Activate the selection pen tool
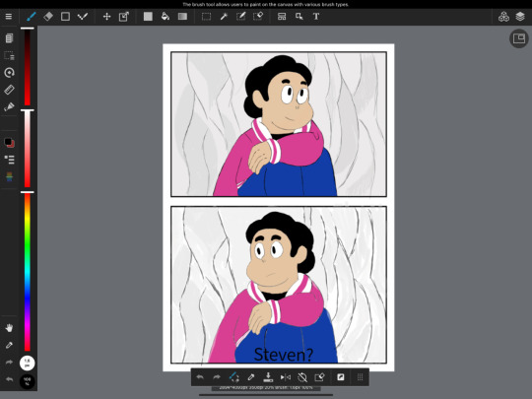Screen dimensions: 532x399 pos(241,17)
